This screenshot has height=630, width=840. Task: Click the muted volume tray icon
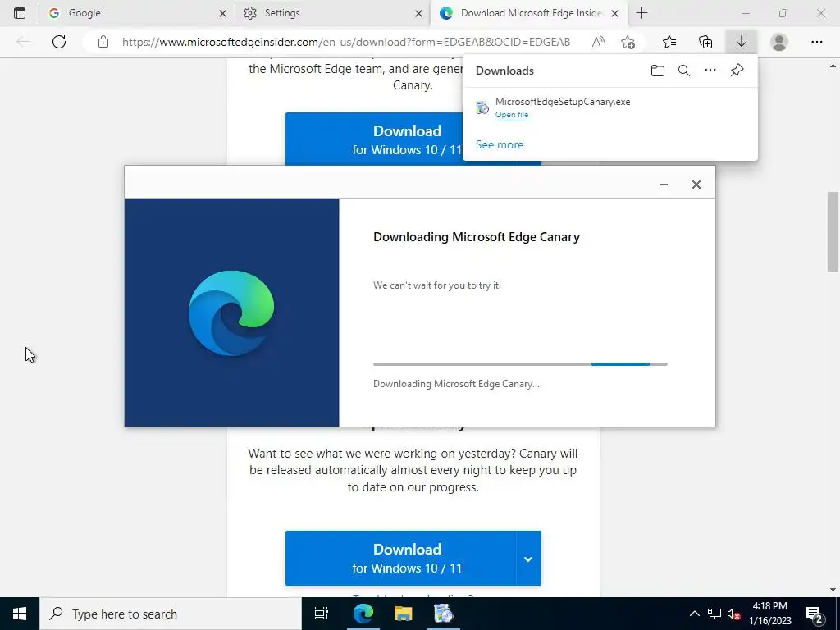click(x=733, y=614)
